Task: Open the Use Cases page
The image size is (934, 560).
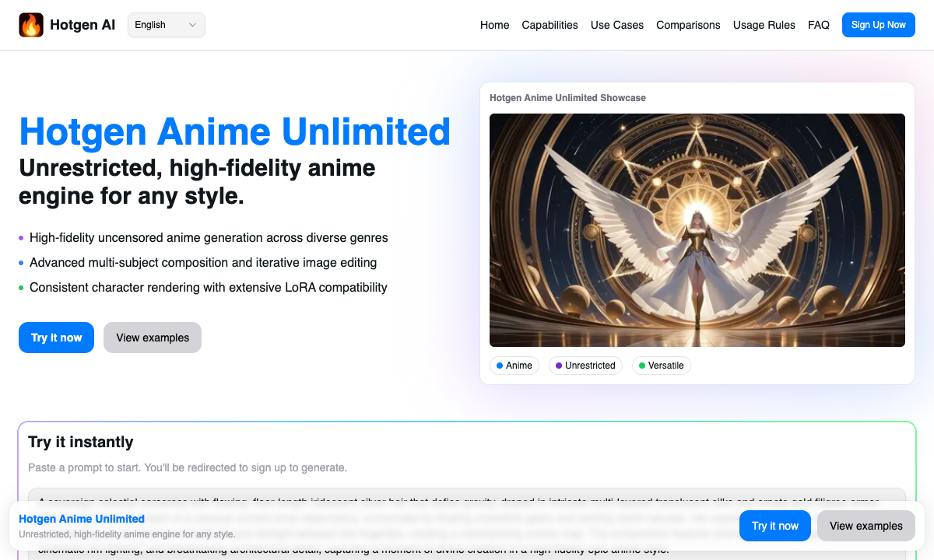Action: (616, 25)
